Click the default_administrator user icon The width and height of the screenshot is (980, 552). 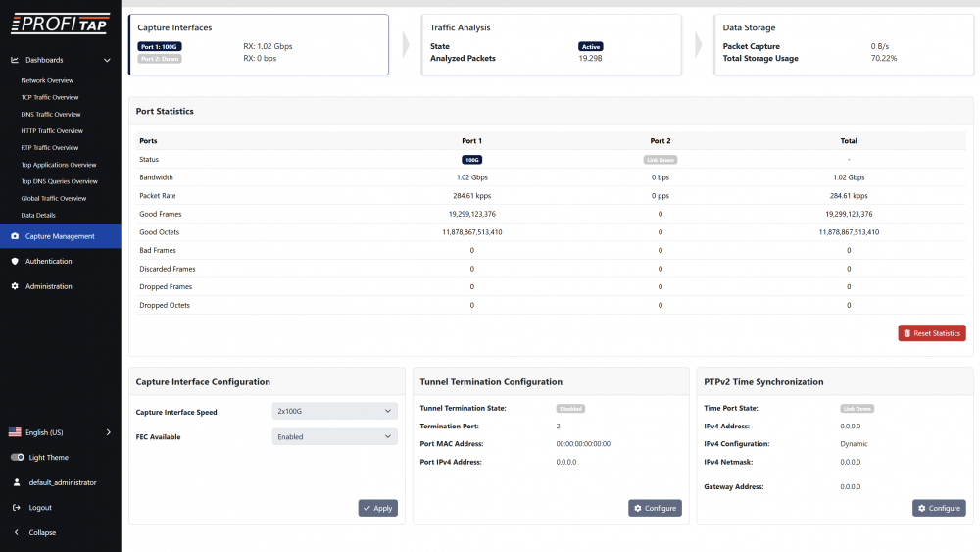click(x=17, y=482)
